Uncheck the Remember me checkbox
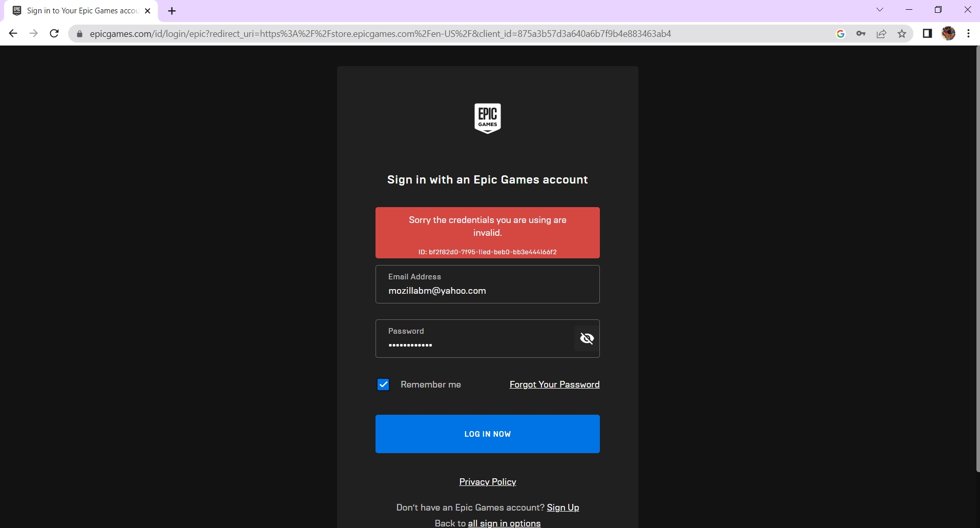The width and height of the screenshot is (980, 528). point(383,384)
